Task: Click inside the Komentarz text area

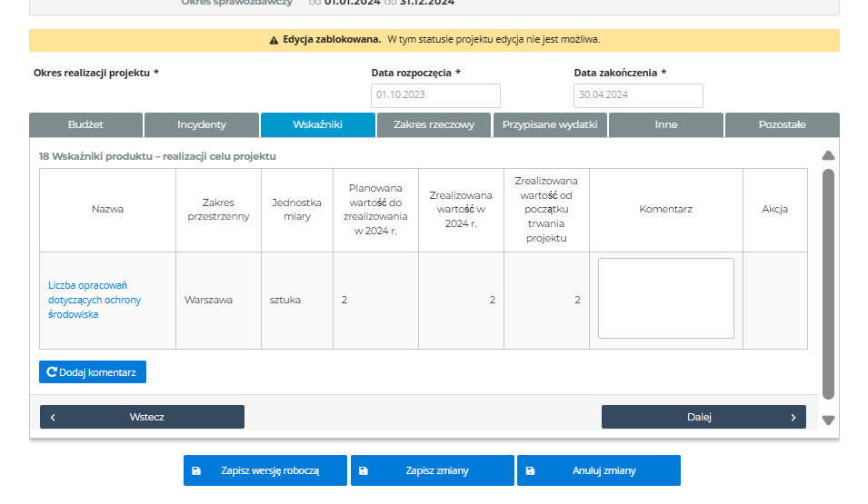Action: click(665, 298)
